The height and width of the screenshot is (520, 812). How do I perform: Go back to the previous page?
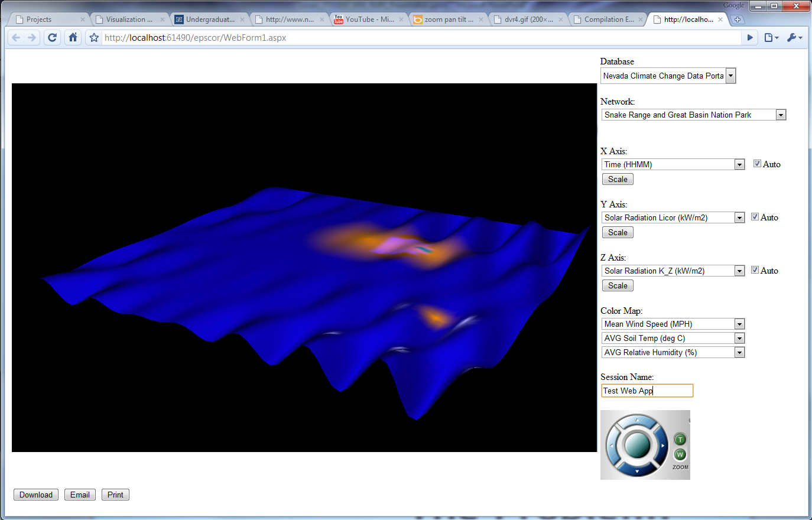[16, 38]
